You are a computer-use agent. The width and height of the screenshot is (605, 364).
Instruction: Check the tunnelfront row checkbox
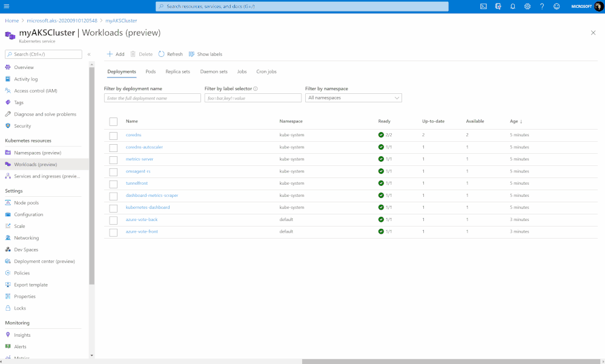click(113, 184)
